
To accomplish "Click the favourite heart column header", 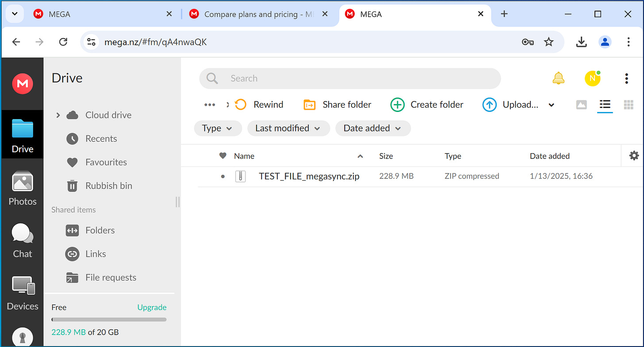I will tap(223, 156).
